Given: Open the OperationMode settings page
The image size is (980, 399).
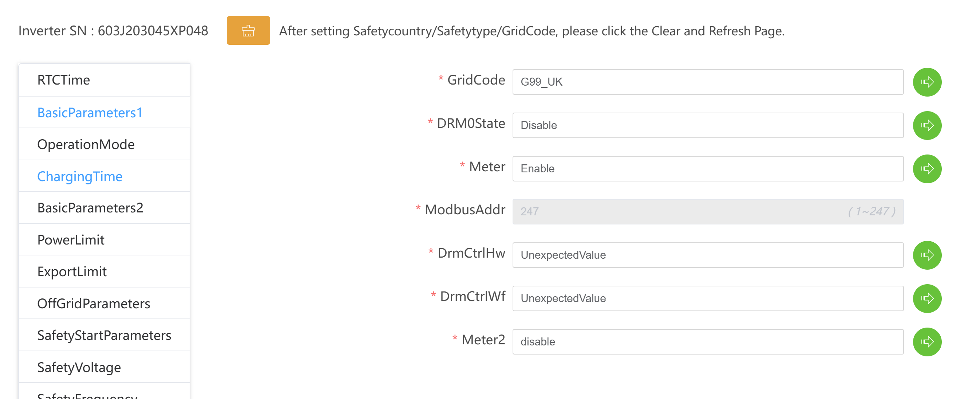Looking at the screenshot, I should pyautogui.click(x=86, y=145).
